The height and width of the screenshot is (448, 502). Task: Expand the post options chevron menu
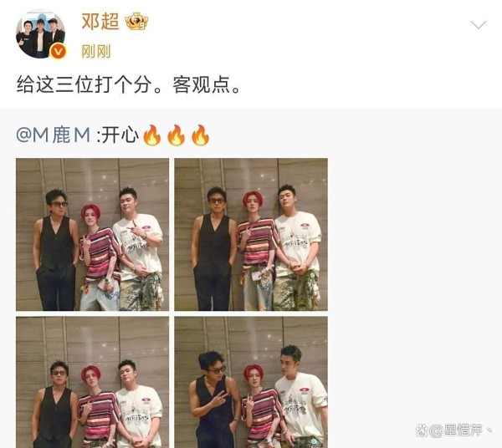(479, 25)
